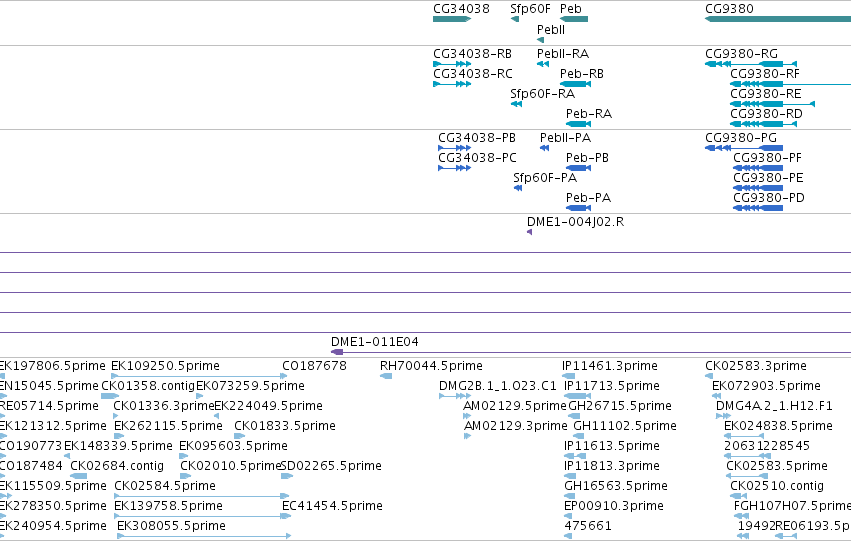
Task: Select the CK02583.3prime EST
Action: (x=709, y=376)
